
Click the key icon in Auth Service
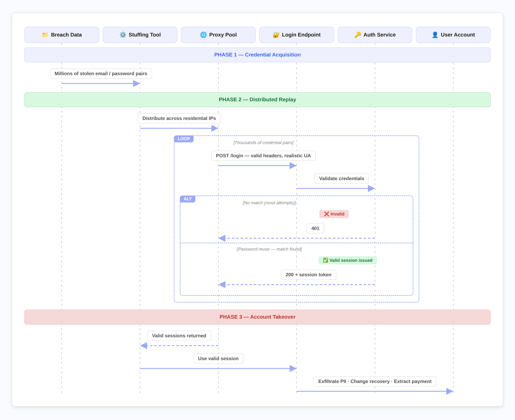358,35
